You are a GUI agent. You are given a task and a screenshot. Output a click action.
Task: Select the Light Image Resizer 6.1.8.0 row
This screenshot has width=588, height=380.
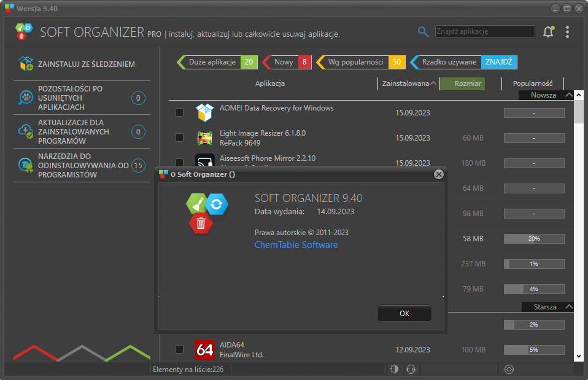pyautogui.click(x=371, y=138)
